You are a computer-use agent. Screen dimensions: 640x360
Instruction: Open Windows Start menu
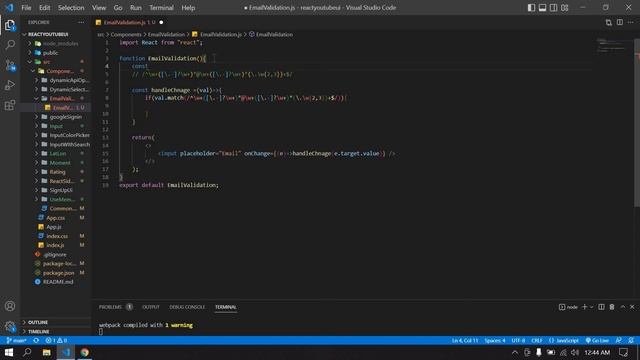[x=9, y=352]
